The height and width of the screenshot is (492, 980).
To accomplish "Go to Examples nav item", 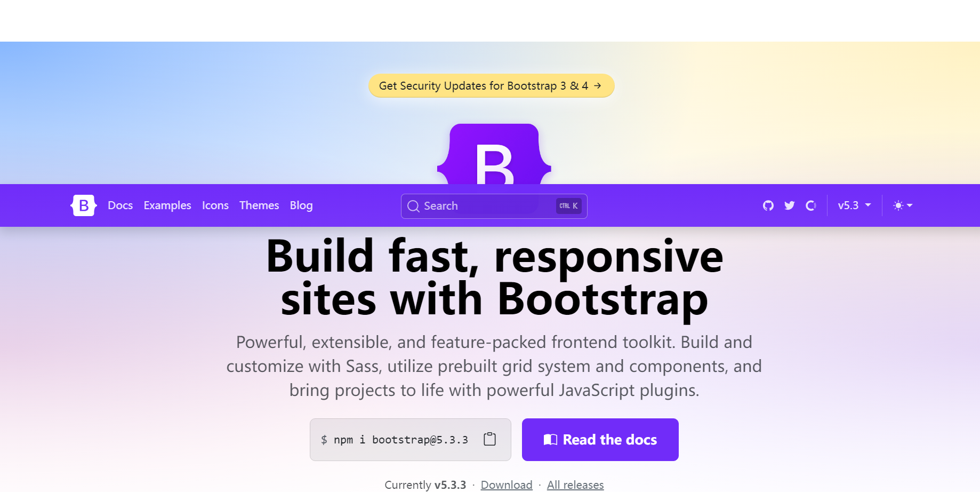I will (167, 205).
